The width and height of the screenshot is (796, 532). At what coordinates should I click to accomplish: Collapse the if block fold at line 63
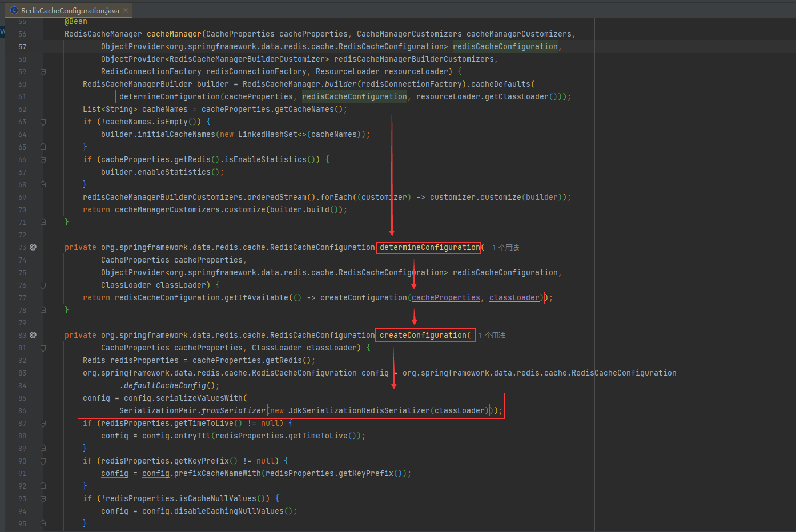tap(43, 122)
